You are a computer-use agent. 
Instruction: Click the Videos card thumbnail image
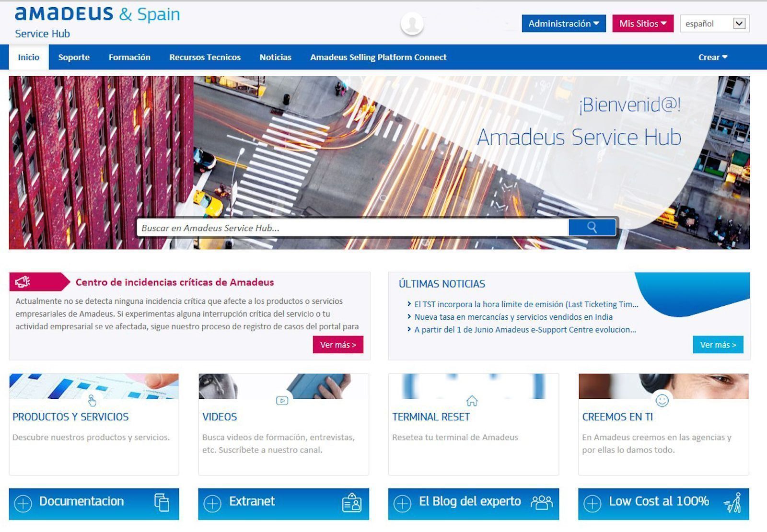[x=284, y=386]
